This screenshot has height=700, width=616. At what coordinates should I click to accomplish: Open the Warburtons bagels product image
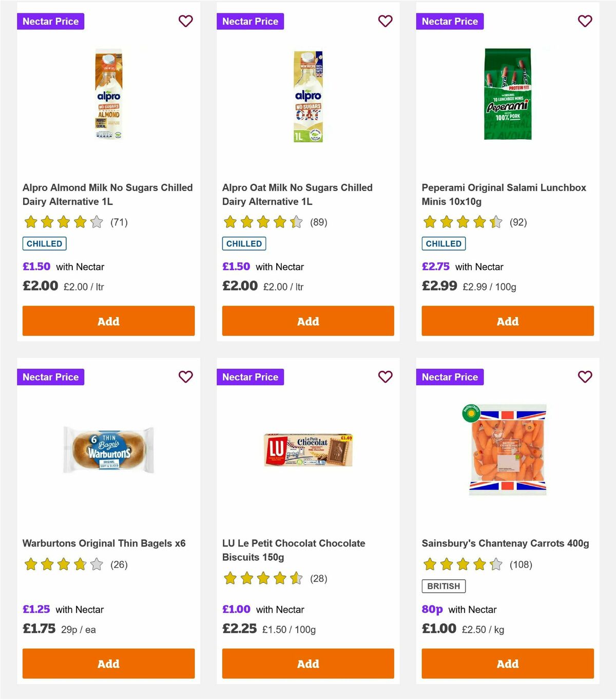(x=108, y=449)
